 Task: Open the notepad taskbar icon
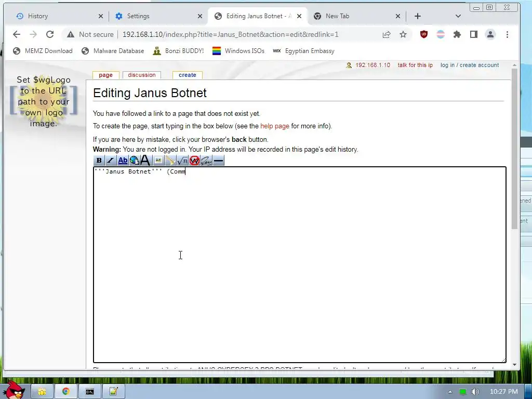(x=113, y=392)
